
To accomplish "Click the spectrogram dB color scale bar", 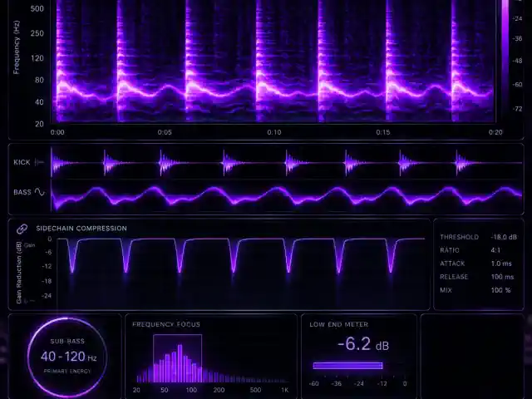I will pyautogui.click(x=505, y=61).
